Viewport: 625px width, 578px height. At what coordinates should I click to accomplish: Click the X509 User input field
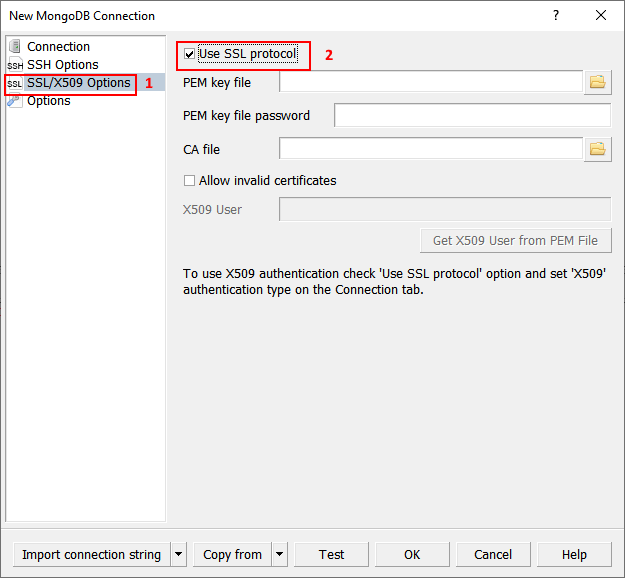(445, 209)
